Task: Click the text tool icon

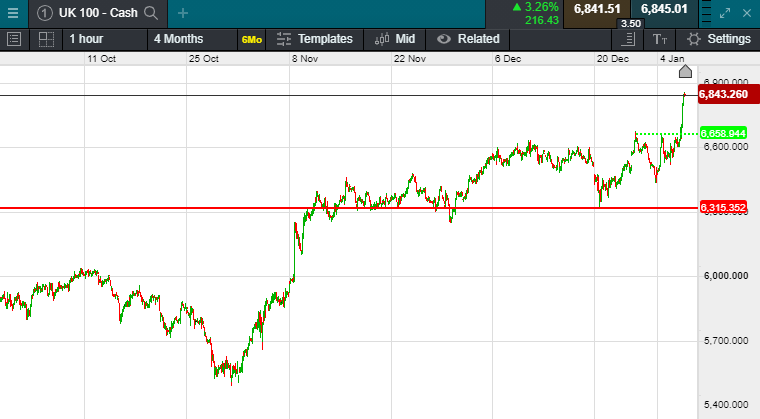Action: 660,39
